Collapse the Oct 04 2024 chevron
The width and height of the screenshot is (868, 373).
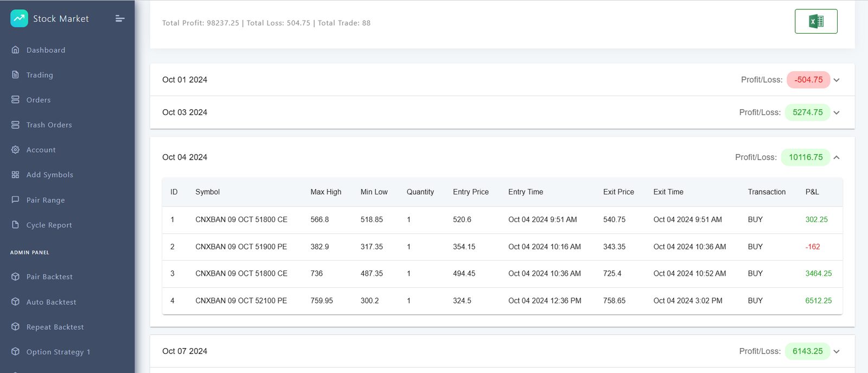(x=837, y=157)
